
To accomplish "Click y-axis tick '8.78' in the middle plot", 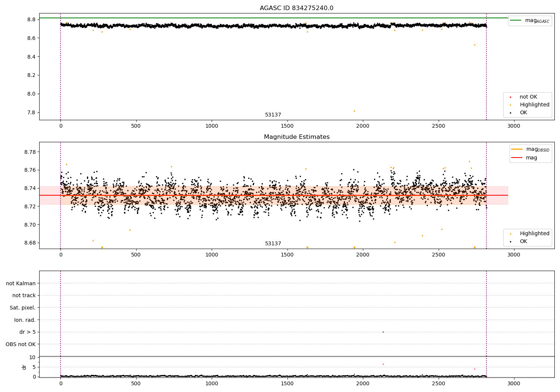I will coord(30,152).
